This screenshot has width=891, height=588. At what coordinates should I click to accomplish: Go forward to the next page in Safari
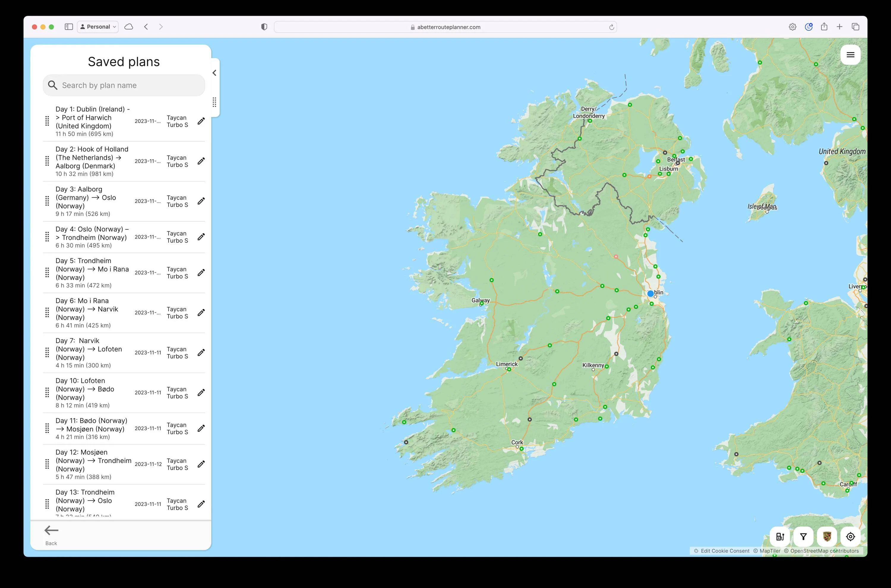tap(161, 27)
